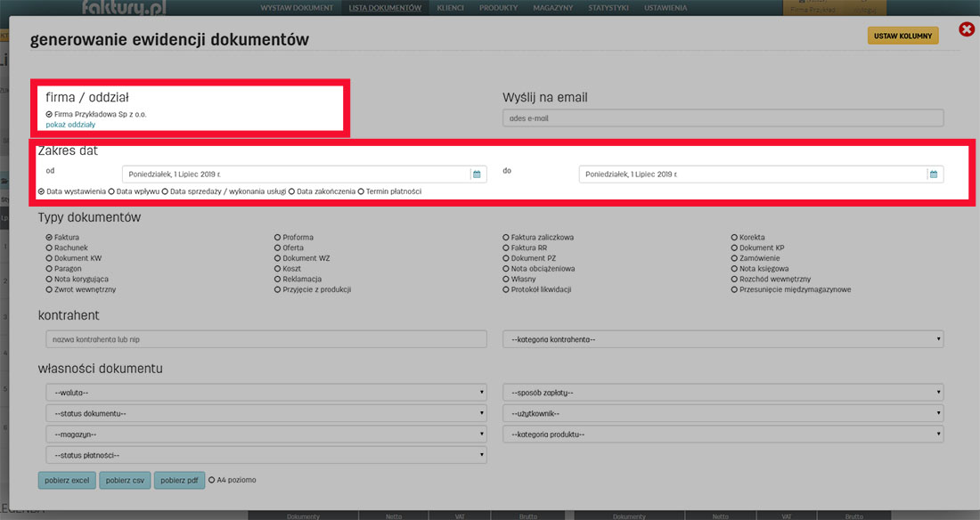980x520 pixels.
Task: Close the document register dialog
Action: [x=967, y=30]
